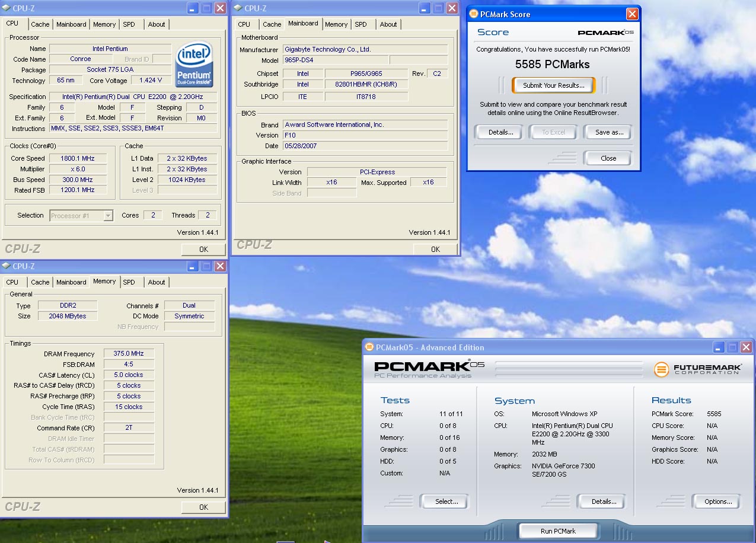Open Cache tab in mainboard CPU-Z window
The width and height of the screenshot is (756, 543).
point(272,24)
